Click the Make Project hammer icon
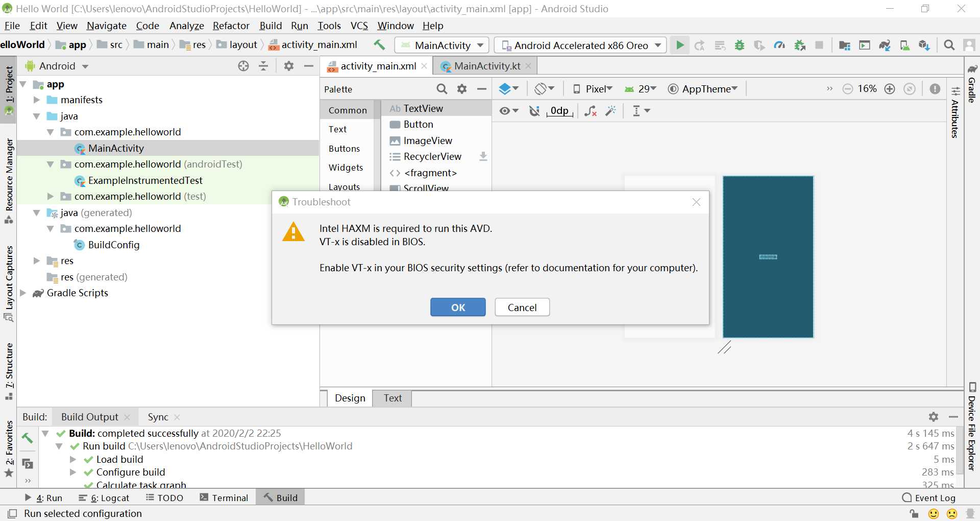Image resolution: width=980 pixels, height=521 pixels. click(x=379, y=45)
